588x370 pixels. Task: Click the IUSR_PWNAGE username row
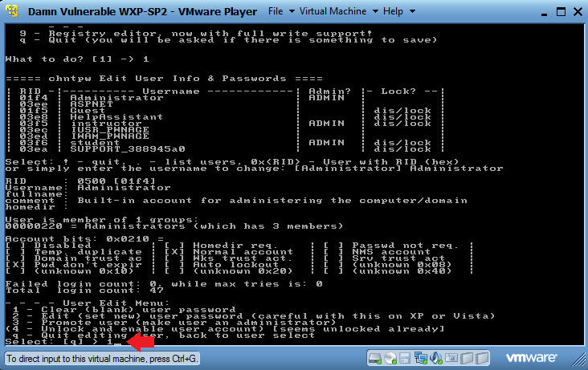click(224, 130)
